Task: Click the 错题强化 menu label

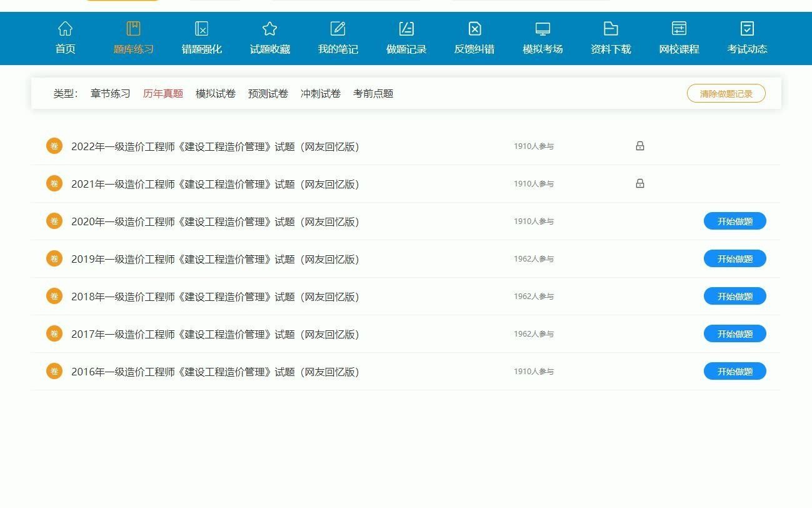Action: coord(201,49)
